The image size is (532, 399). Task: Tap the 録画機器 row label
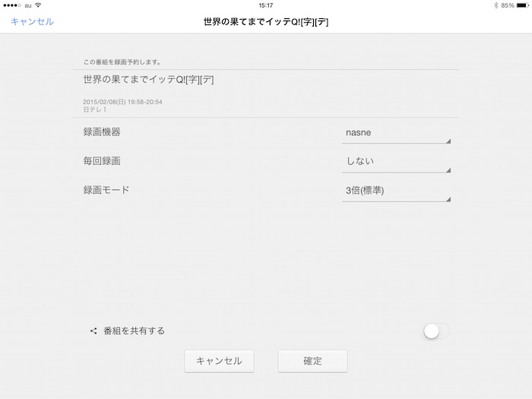(x=102, y=132)
